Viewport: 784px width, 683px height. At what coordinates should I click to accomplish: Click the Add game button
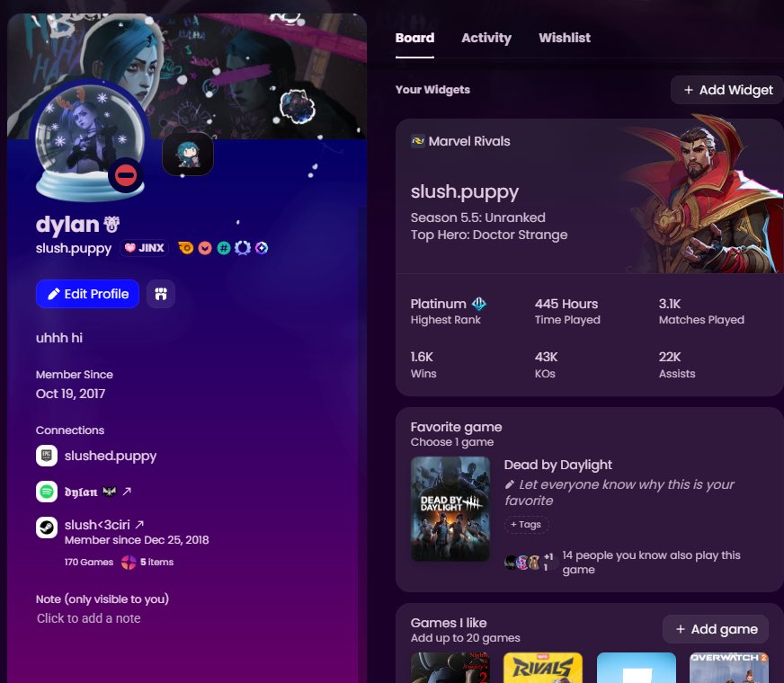(x=716, y=629)
